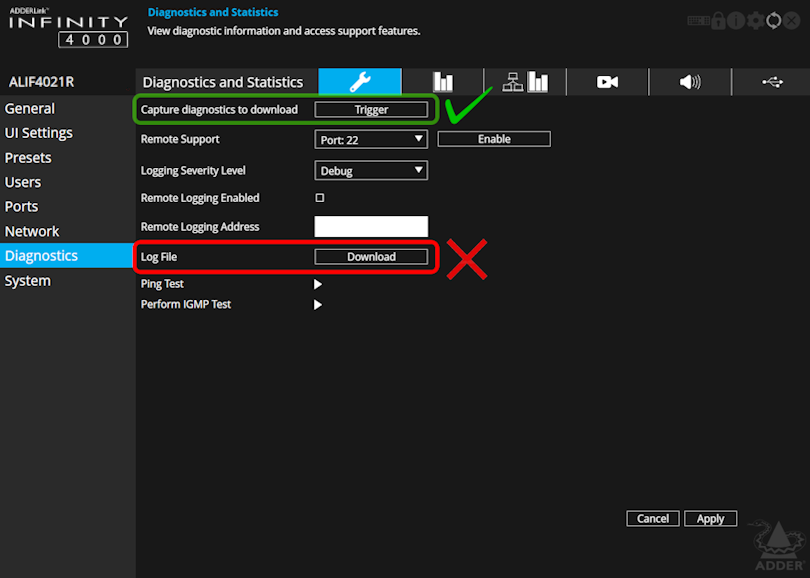Image resolution: width=810 pixels, height=578 pixels.
Task: Click the info icon in header
Action: pyautogui.click(x=736, y=20)
